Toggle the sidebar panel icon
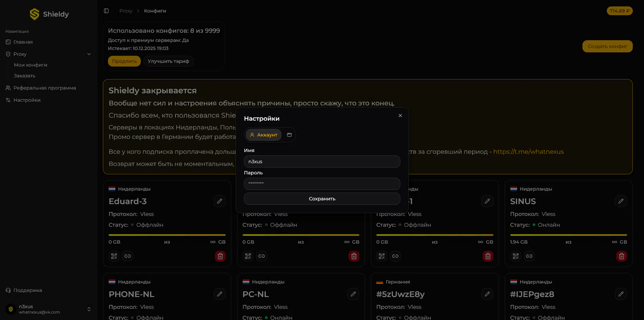The image size is (644, 320). click(x=106, y=11)
